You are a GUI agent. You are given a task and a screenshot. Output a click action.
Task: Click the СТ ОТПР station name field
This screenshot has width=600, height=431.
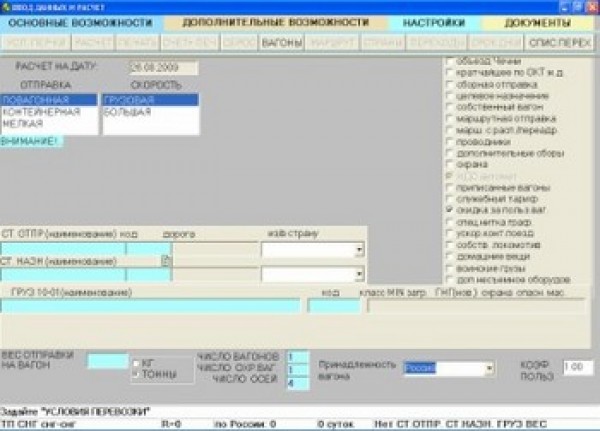(63, 249)
